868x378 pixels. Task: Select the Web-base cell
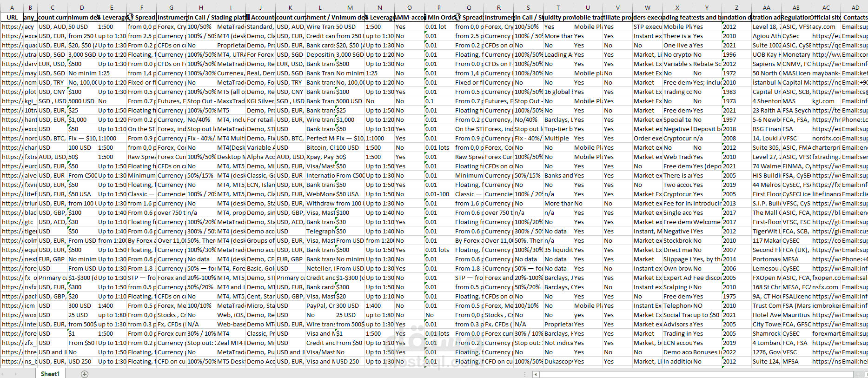point(231,324)
